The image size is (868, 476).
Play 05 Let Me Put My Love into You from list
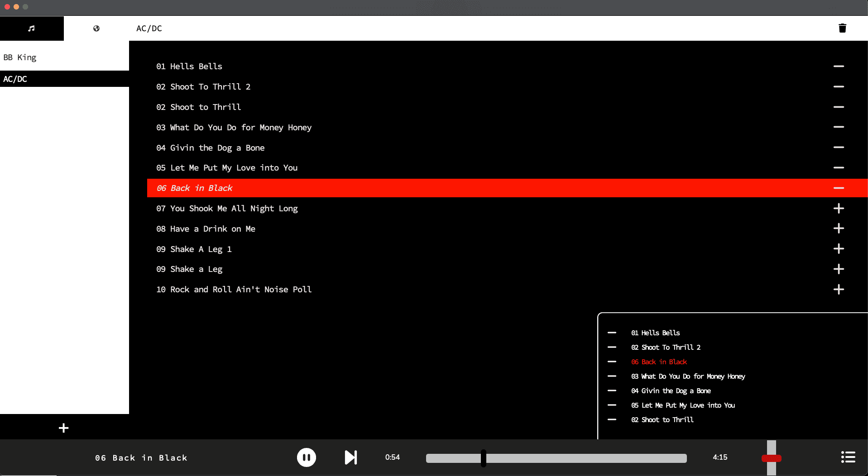(x=227, y=168)
